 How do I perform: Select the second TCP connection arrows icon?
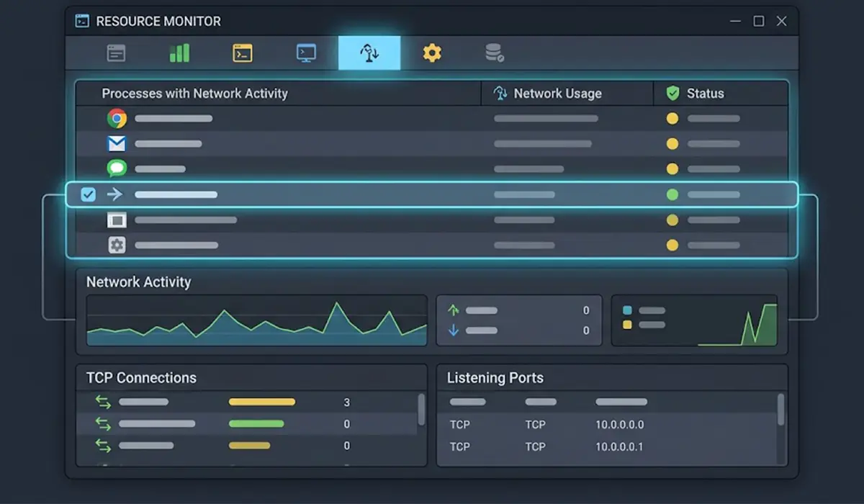tap(103, 424)
